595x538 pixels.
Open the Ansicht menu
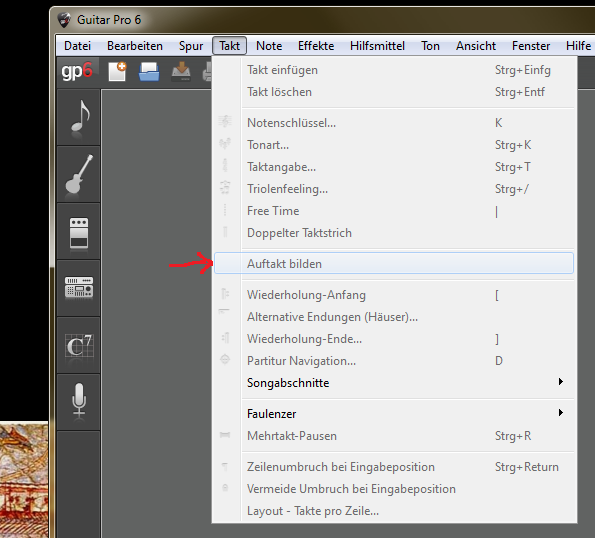pyautogui.click(x=476, y=46)
